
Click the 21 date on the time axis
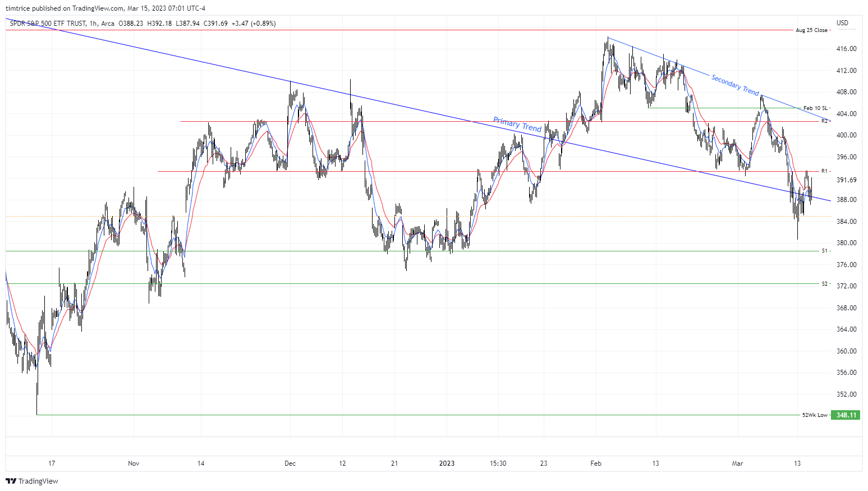tap(394, 464)
